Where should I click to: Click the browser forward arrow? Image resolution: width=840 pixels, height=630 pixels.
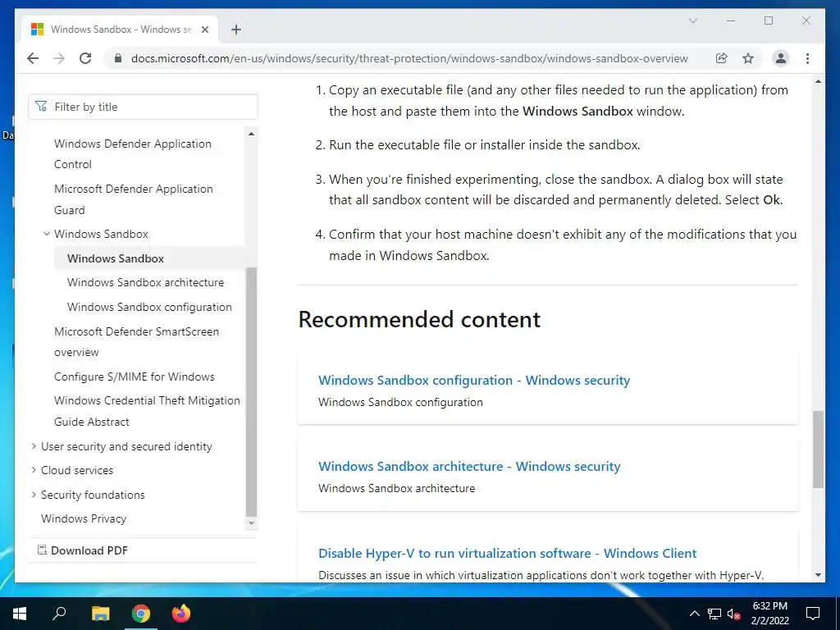coord(59,58)
